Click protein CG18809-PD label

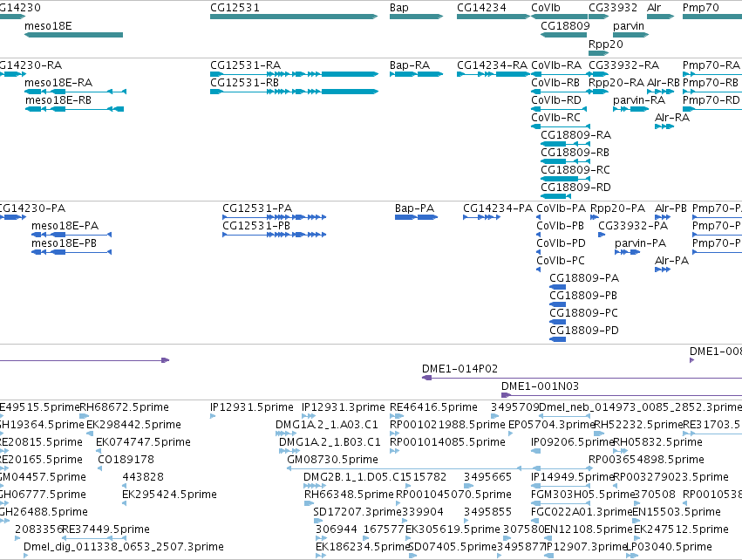click(584, 331)
